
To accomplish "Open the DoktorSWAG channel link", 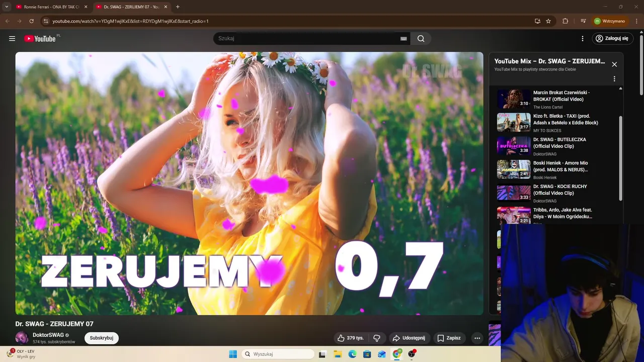I will tap(48, 335).
